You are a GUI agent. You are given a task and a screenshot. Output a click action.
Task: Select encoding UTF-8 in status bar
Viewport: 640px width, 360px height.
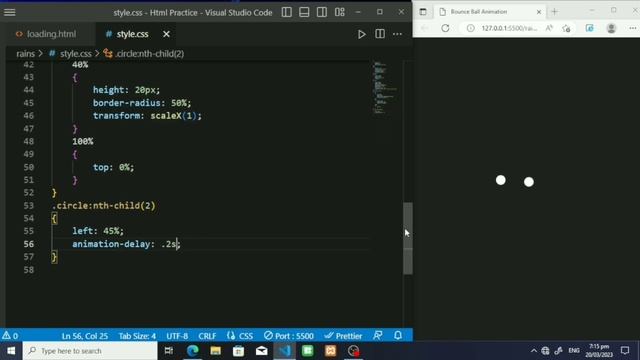click(177, 336)
